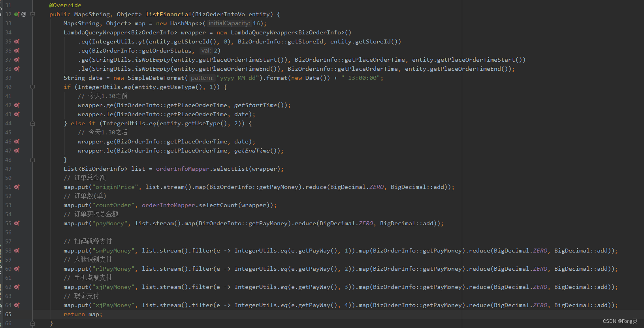
Task: Click line number 39 in the gutter
Action: click(x=8, y=78)
